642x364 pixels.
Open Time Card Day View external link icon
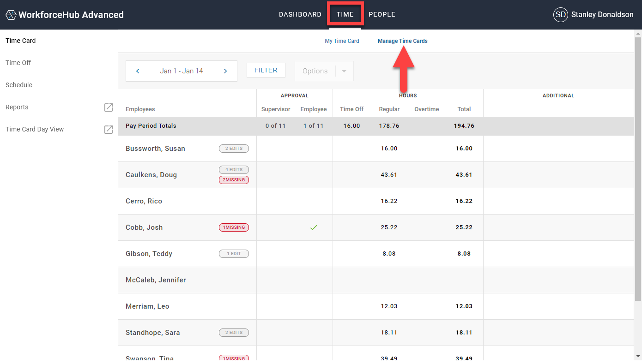(x=109, y=129)
